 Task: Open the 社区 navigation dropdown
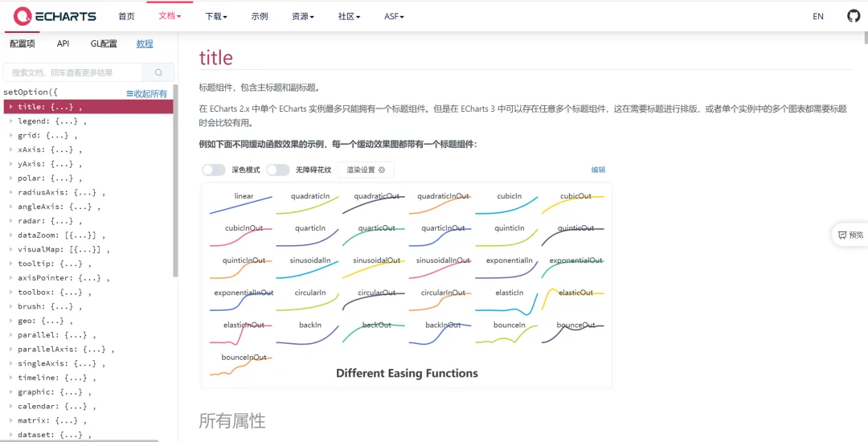click(349, 16)
